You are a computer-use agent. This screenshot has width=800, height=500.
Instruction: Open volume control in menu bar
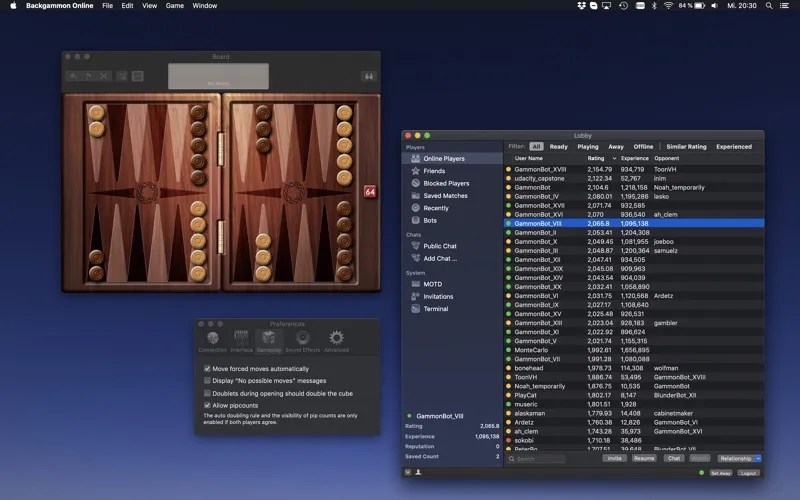714,6
